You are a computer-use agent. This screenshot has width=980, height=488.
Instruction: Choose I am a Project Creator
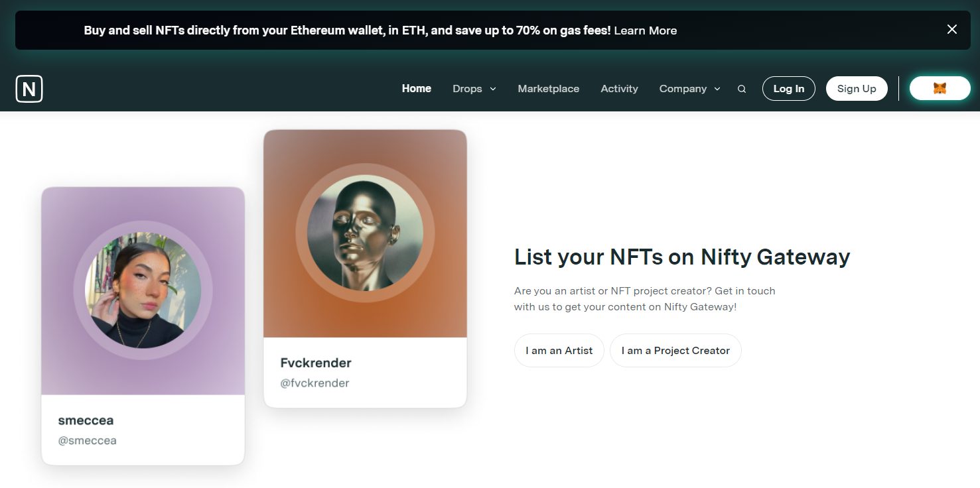coord(675,350)
